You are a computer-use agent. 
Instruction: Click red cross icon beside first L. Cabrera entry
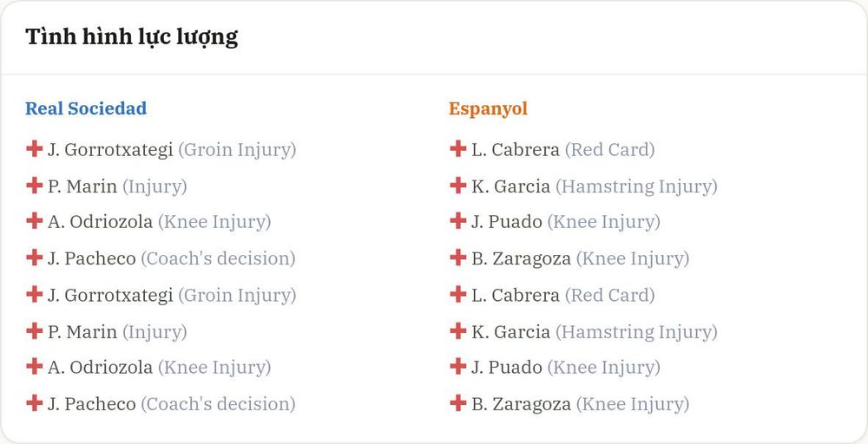pos(457,149)
